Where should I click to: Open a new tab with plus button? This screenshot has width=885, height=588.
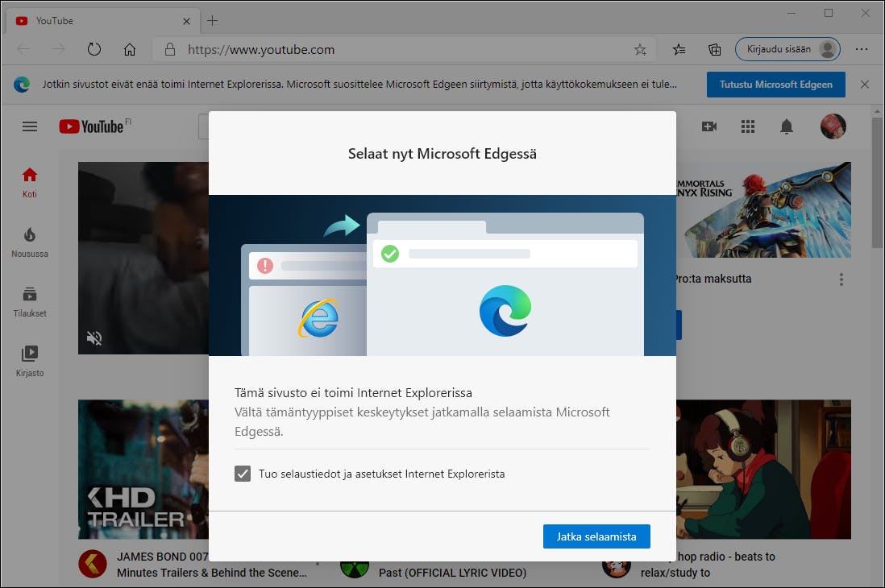click(212, 21)
